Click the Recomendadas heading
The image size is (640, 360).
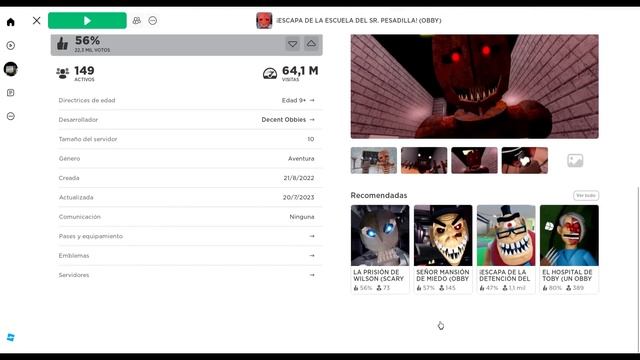[x=379, y=196]
